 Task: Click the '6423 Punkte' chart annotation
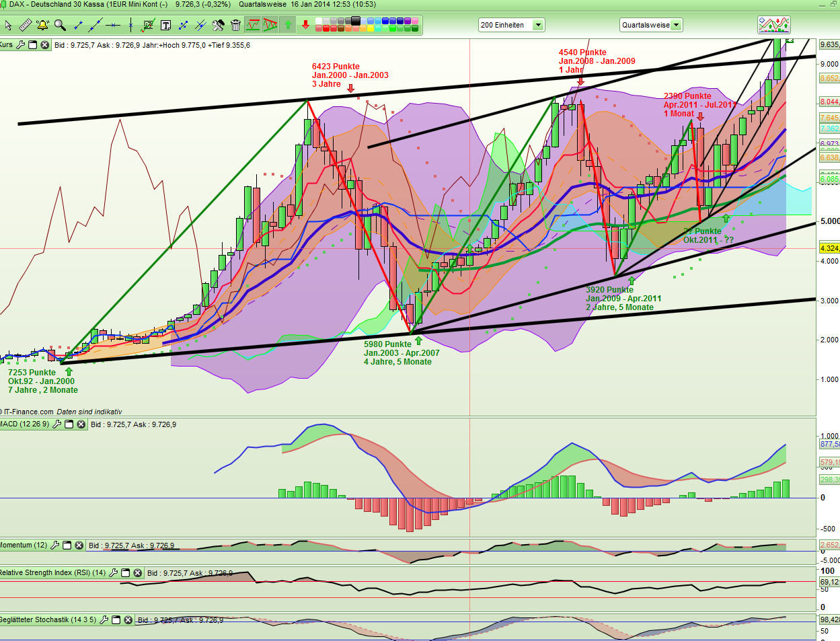click(x=336, y=67)
